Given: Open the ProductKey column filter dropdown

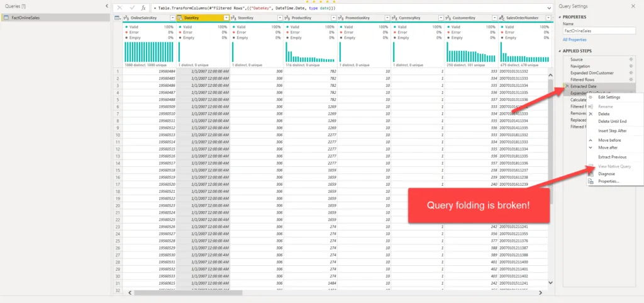Looking at the screenshot, I should [x=333, y=18].
